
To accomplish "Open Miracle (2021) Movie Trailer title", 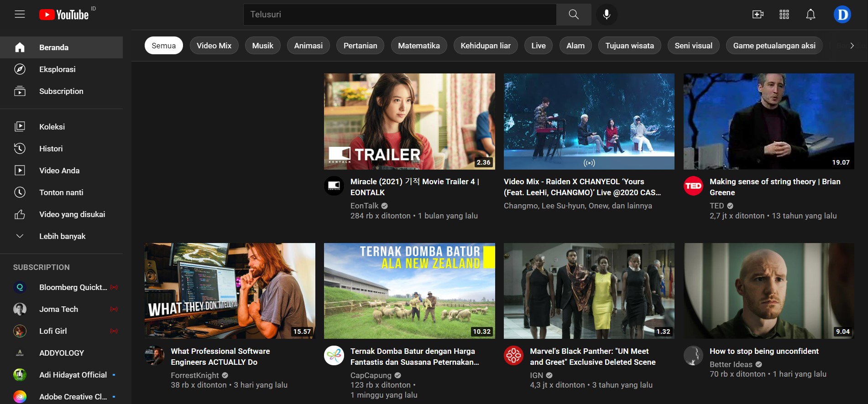I will tap(415, 187).
